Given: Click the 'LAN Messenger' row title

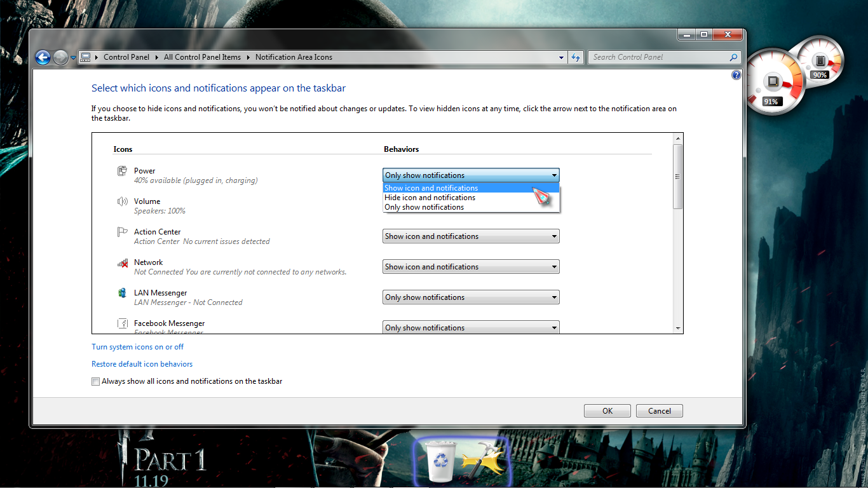Looking at the screenshot, I should tap(161, 293).
